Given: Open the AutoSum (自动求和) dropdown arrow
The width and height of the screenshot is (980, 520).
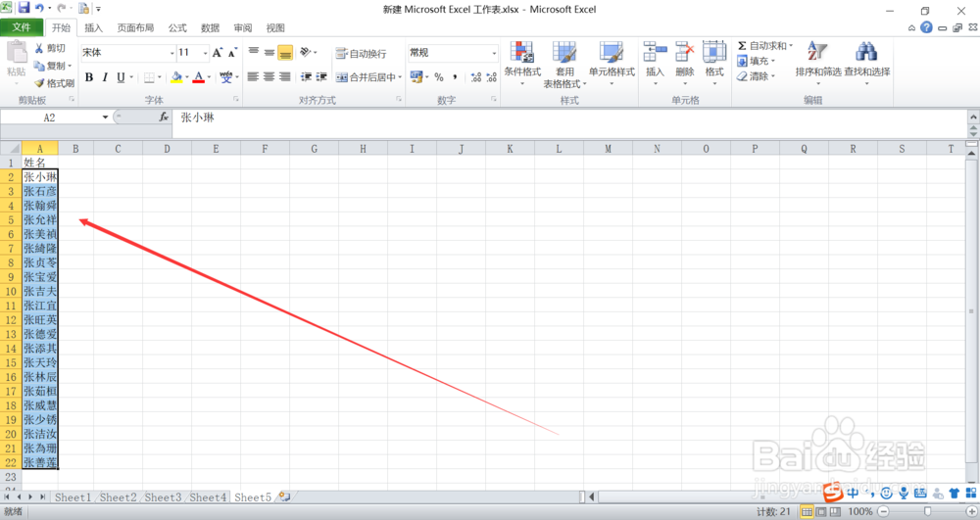Looking at the screenshot, I should point(791,46).
